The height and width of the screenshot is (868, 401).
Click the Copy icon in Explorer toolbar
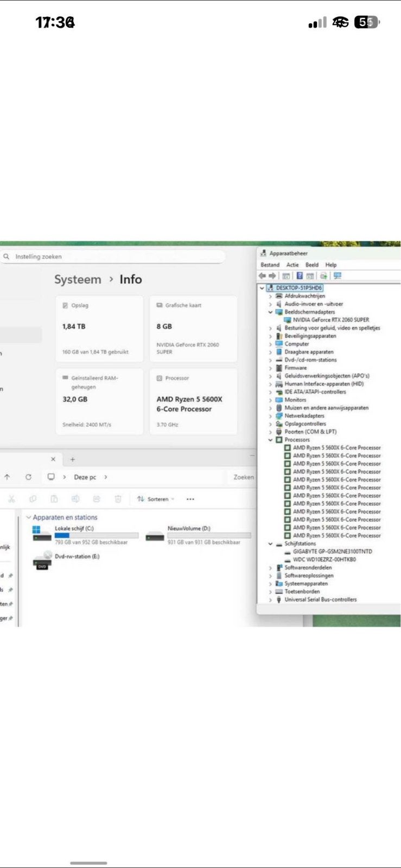coord(33,499)
